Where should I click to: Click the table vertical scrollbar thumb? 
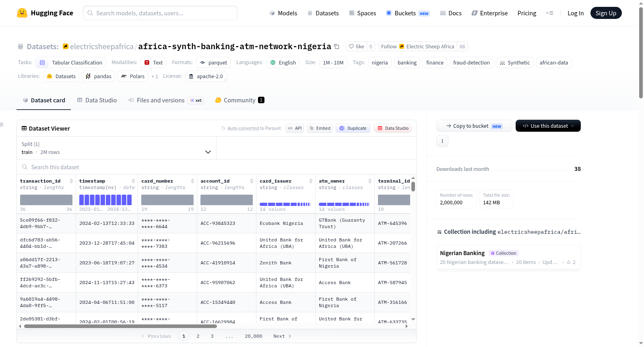[413, 187]
